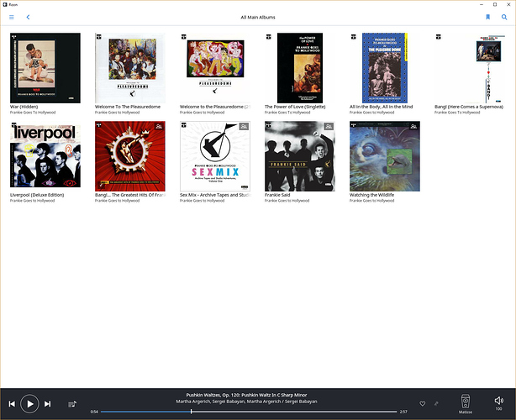Click the small pin icon next to heart

[x=436, y=403]
